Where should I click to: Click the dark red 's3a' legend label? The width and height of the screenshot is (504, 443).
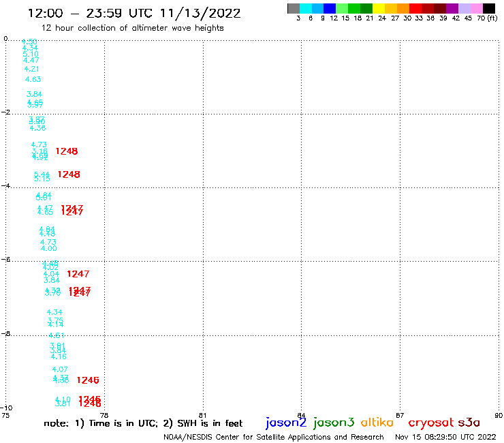click(469, 423)
